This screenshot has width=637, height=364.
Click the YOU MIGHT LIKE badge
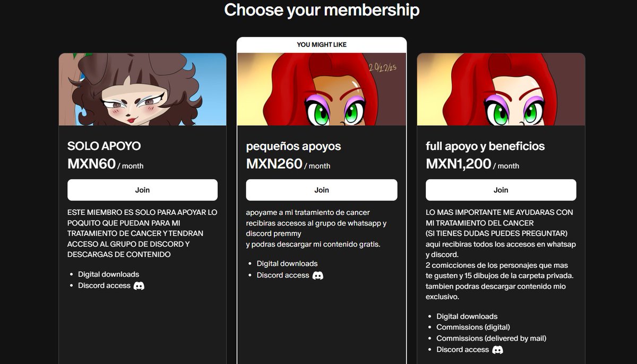coord(322,45)
